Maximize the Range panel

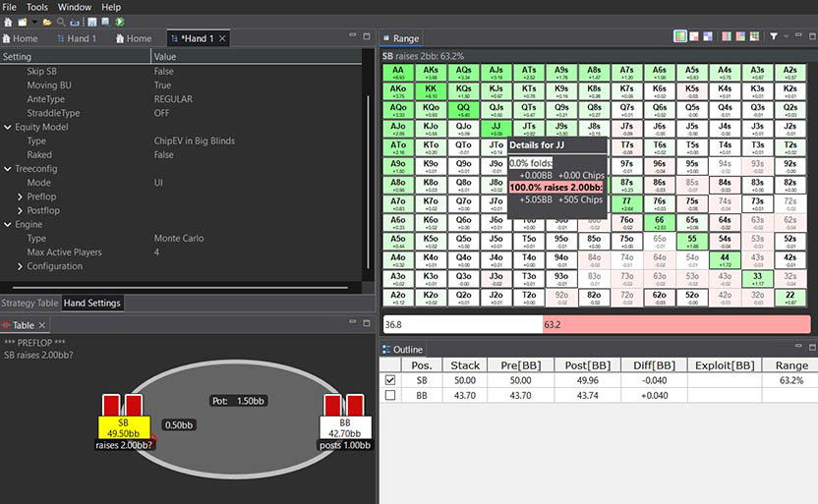point(812,36)
